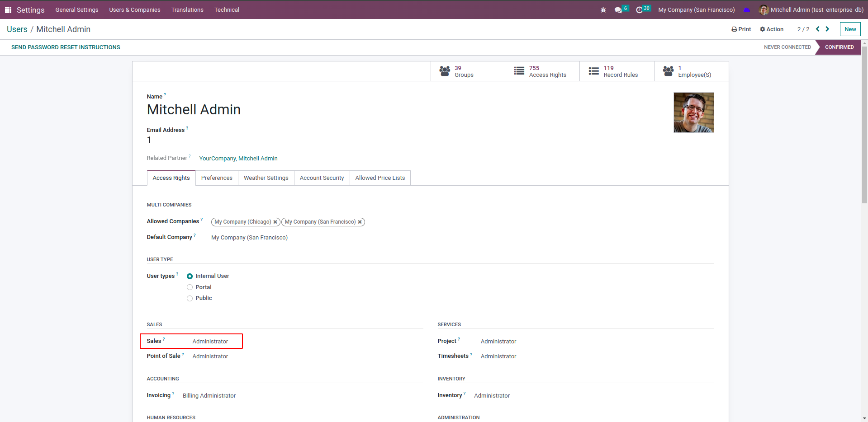Select Portal user type
The width and height of the screenshot is (868, 422).
(190, 287)
